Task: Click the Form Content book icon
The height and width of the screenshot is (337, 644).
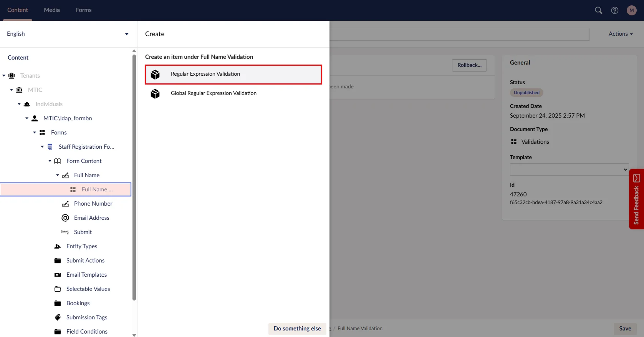Action: point(58,161)
